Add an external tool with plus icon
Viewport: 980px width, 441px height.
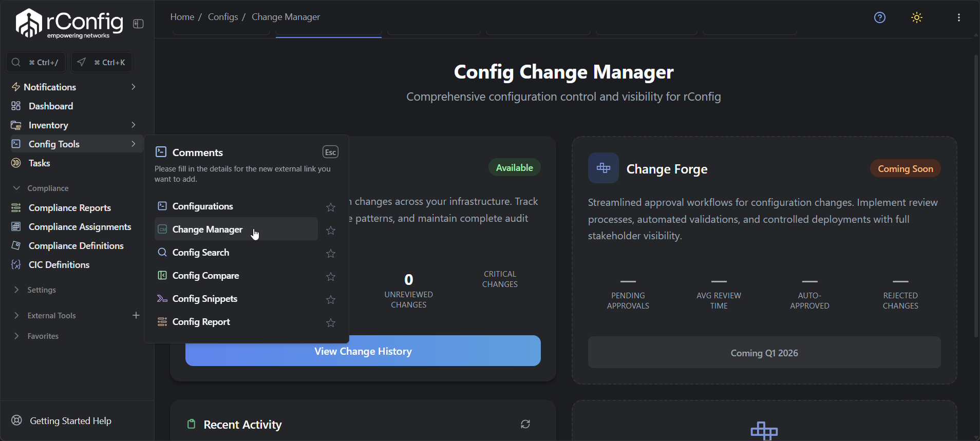point(136,315)
